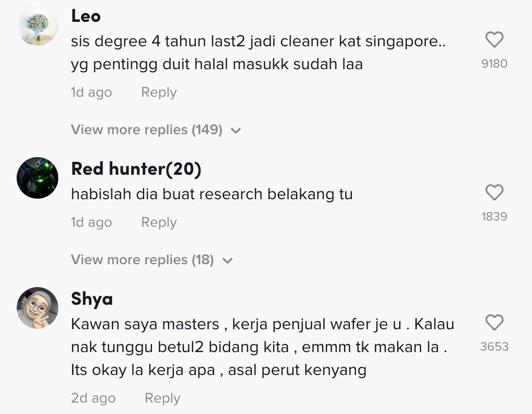Open username Shya
Screen dimensions: 532x414
pos(92,299)
